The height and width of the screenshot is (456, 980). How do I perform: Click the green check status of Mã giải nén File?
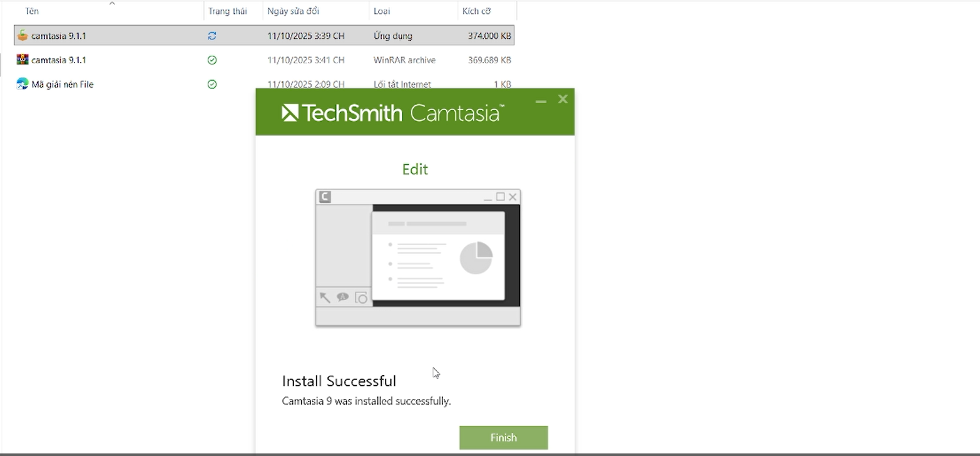pyautogui.click(x=212, y=84)
